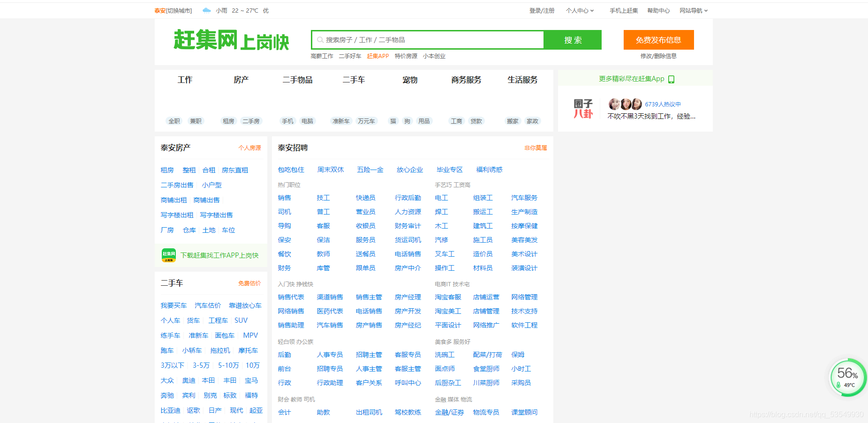Viewport: 868px width, 423px height.
Task: Expand the 个人中心 dropdown
Action: (x=580, y=10)
